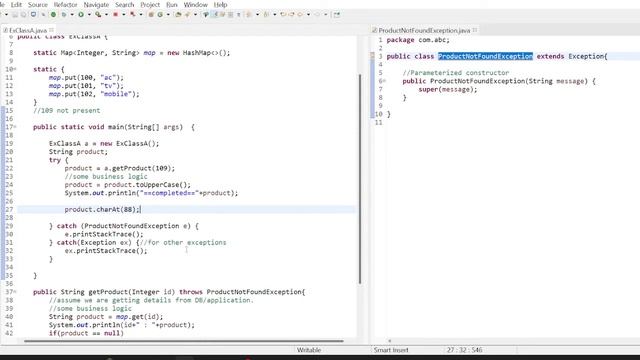Click the green Run play button in toolbar

click(x=81, y=15)
